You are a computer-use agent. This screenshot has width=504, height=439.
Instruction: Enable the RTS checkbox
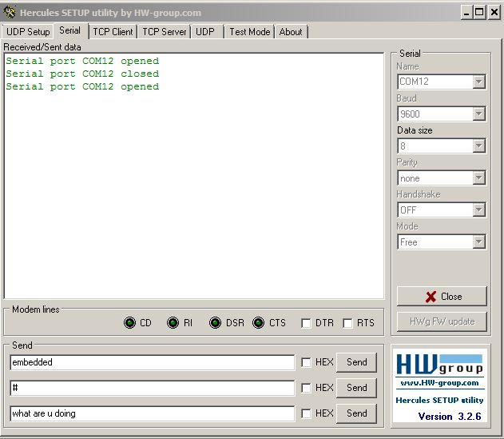click(347, 323)
